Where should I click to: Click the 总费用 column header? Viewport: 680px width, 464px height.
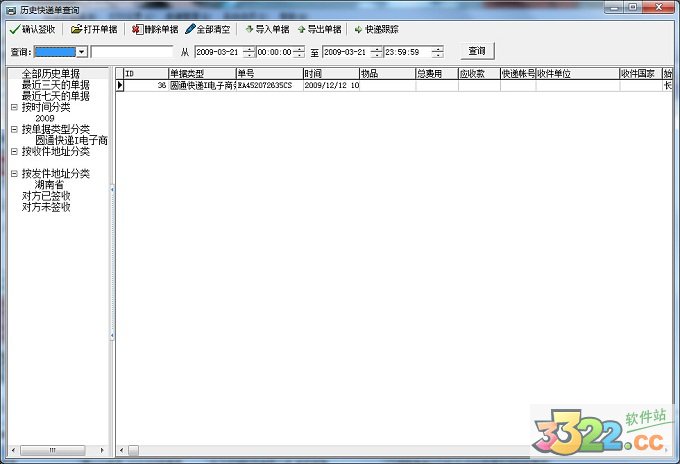437,74
